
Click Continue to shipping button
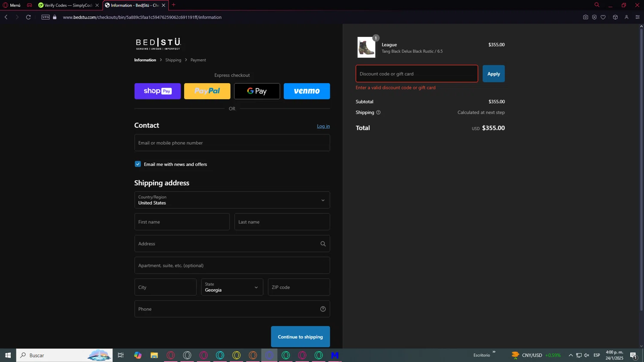click(x=301, y=337)
